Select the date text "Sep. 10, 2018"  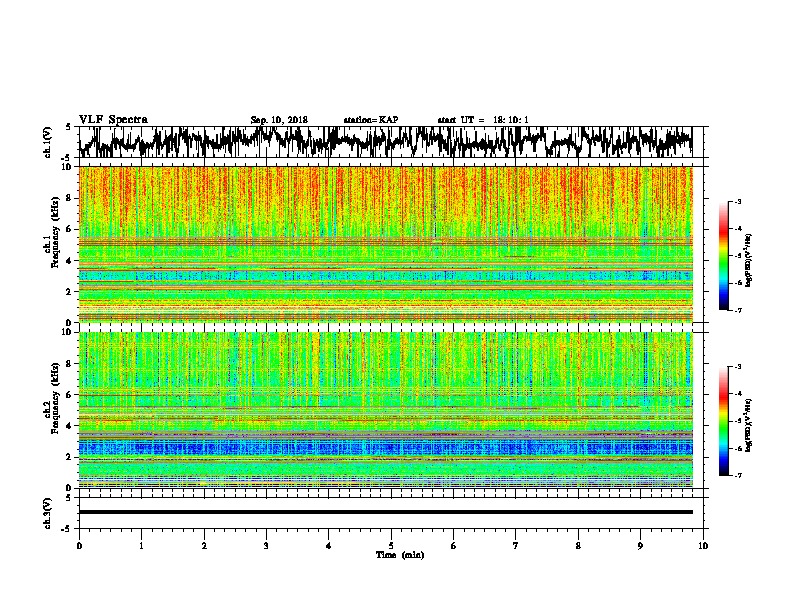(x=279, y=120)
